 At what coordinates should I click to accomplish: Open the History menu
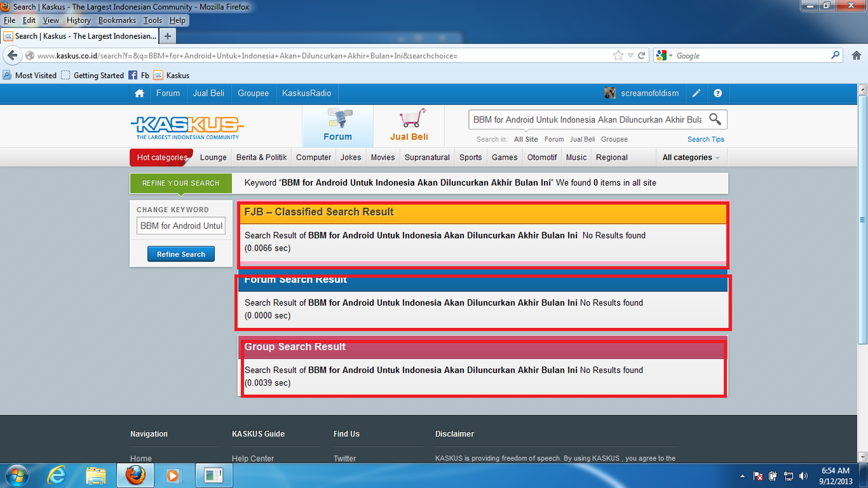coord(79,20)
